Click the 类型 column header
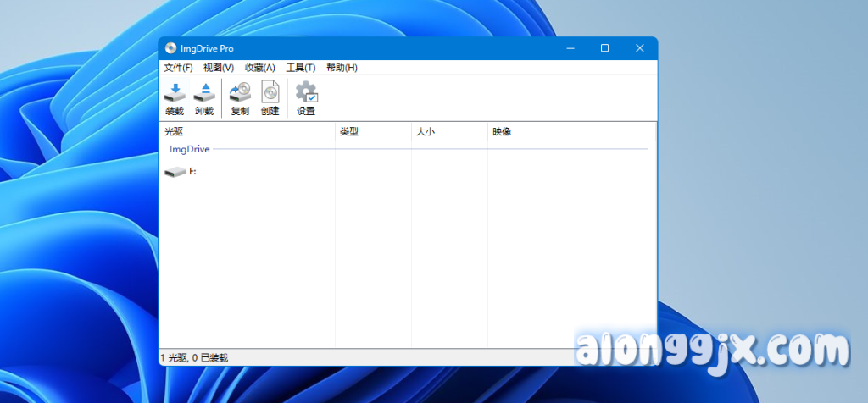 373,132
